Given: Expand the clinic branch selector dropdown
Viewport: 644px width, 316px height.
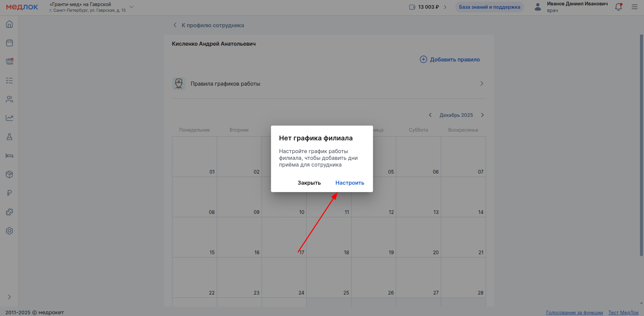Looking at the screenshot, I should tap(131, 7).
